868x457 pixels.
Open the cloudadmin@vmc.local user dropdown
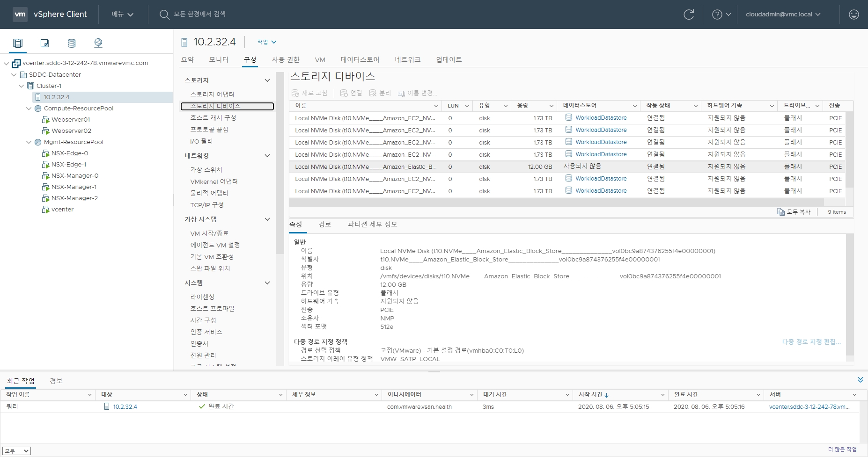(x=783, y=15)
